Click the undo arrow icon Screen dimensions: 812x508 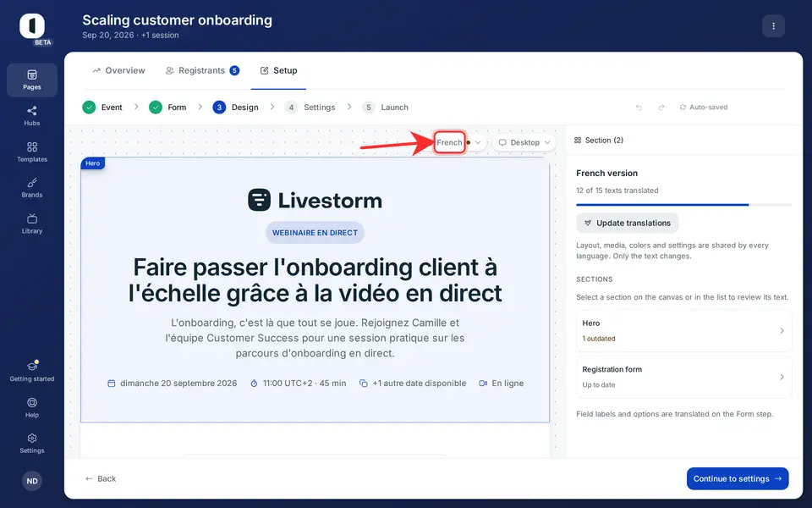point(639,108)
